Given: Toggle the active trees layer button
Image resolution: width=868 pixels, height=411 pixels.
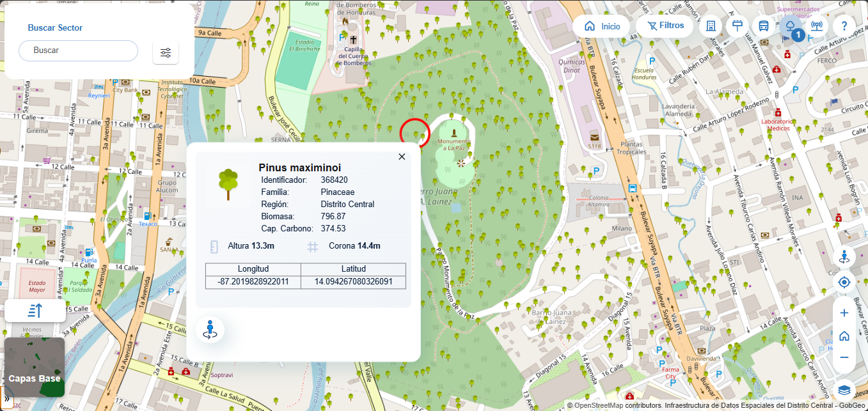Looking at the screenshot, I should tap(791, 27).
